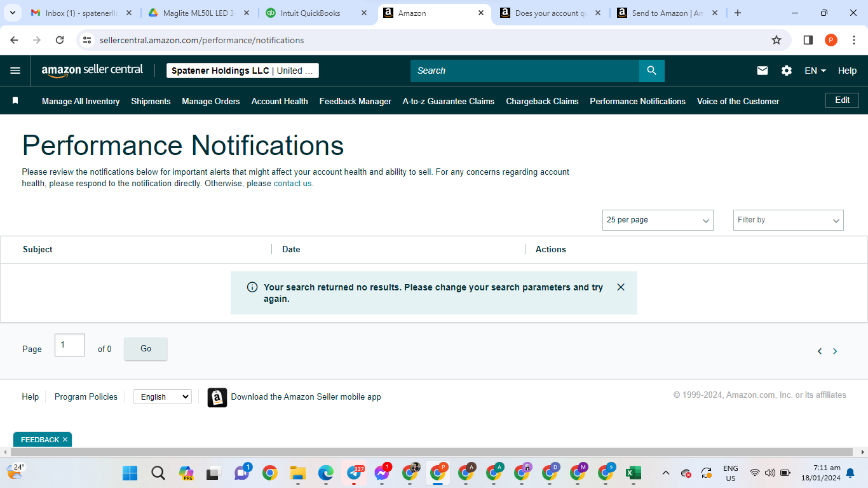868x488 pixels.
Task: Open Voice of the Customer
Action: pyautogui.click(x=738, y=101)
